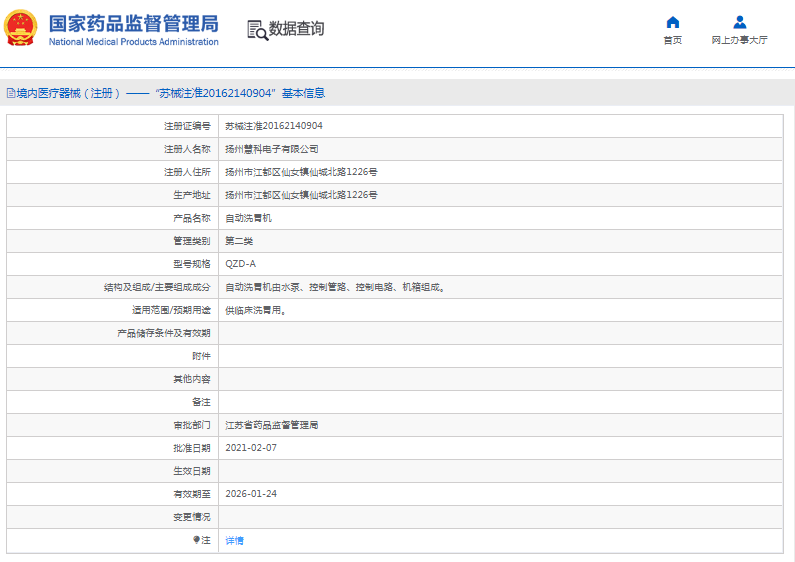The image size is (795, 562).
Task: Click the 数据查询 magnifier document icon
Action: 257,30
